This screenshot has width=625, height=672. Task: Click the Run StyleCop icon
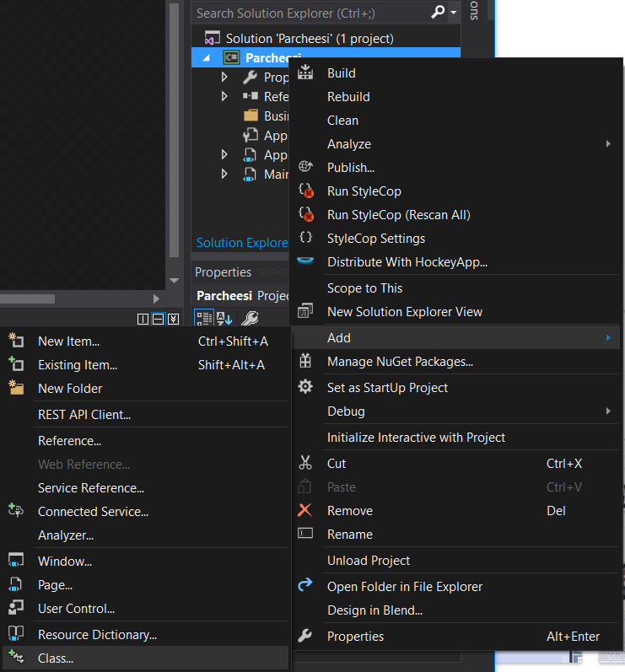pos(305,191)
